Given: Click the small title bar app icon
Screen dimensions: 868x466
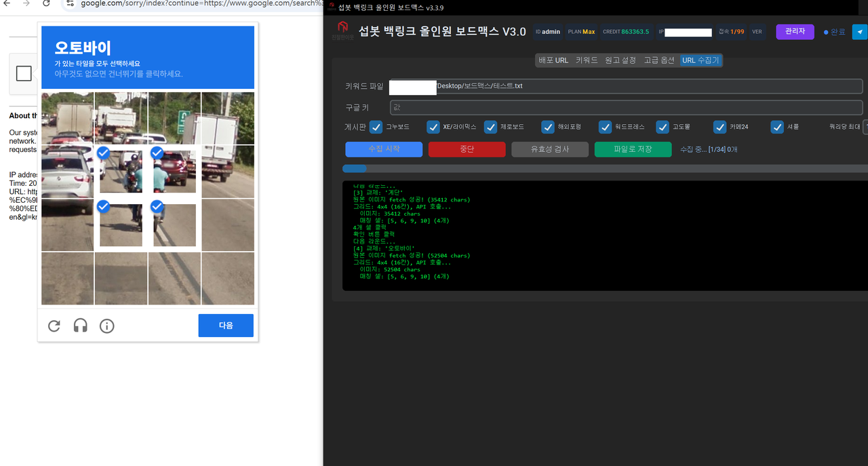Looking at the screenshot, I should pos(332,7).
